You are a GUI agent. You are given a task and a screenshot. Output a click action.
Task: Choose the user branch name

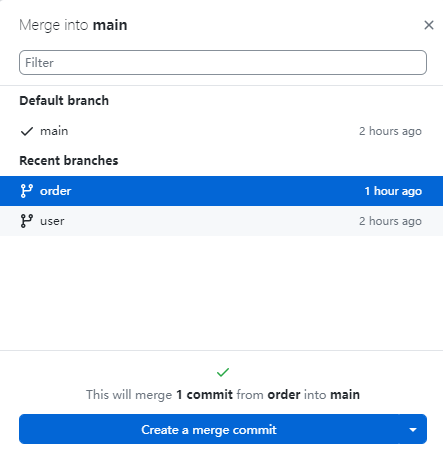coord(52,221)
